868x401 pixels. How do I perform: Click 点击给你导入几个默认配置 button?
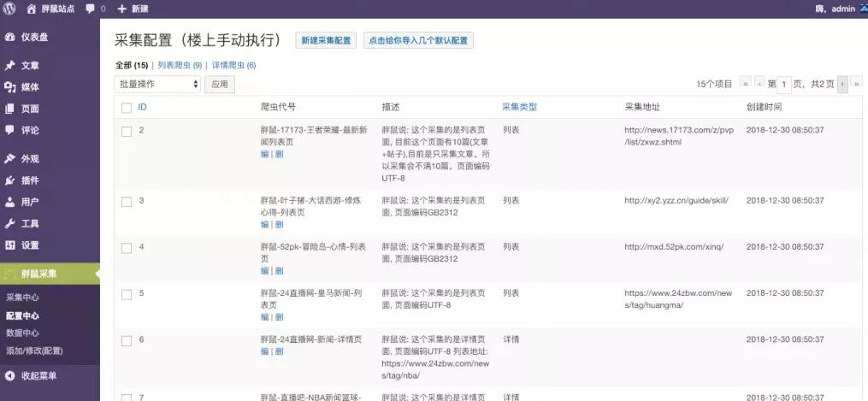(418, 40)
